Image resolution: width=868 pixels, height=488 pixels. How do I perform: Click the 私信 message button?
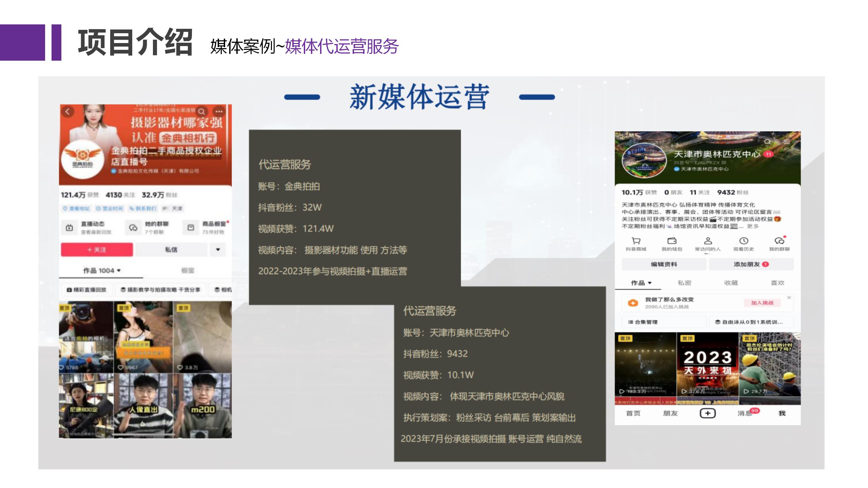coord(171,250)
